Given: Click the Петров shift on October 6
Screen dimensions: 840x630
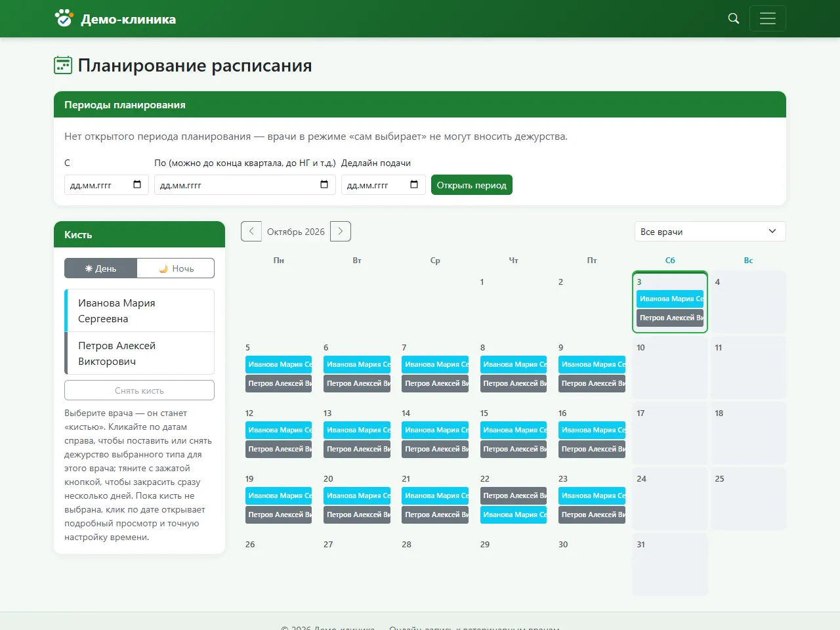Looking at the screenshot, I should 357,383.
